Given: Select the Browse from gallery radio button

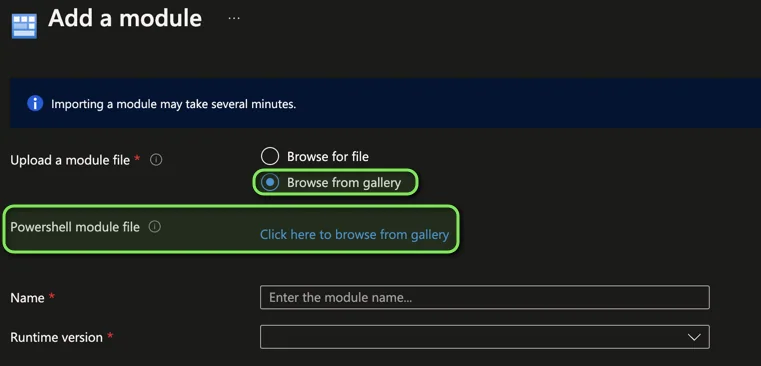Looking at the screenshot, I should 270,183.
